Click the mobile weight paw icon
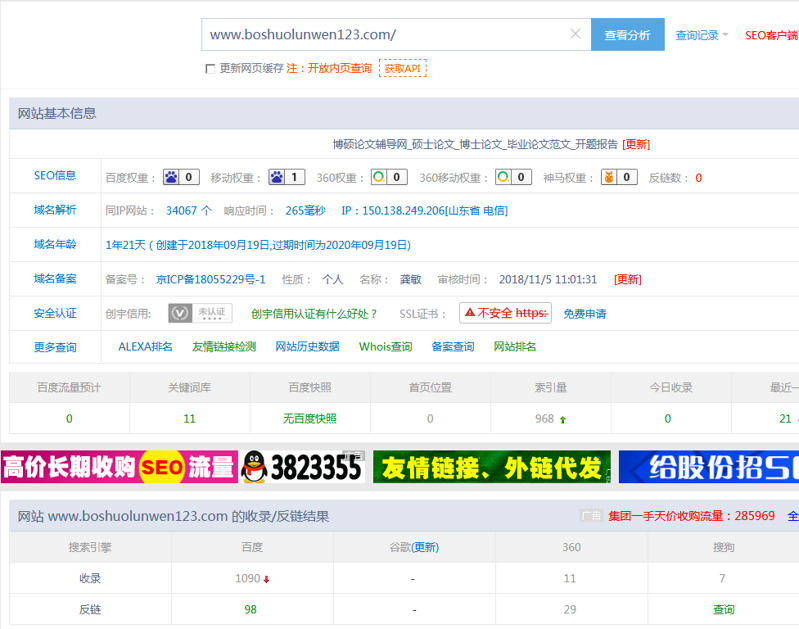The height and width of the screenshot is (629, 799). (276, 177)
